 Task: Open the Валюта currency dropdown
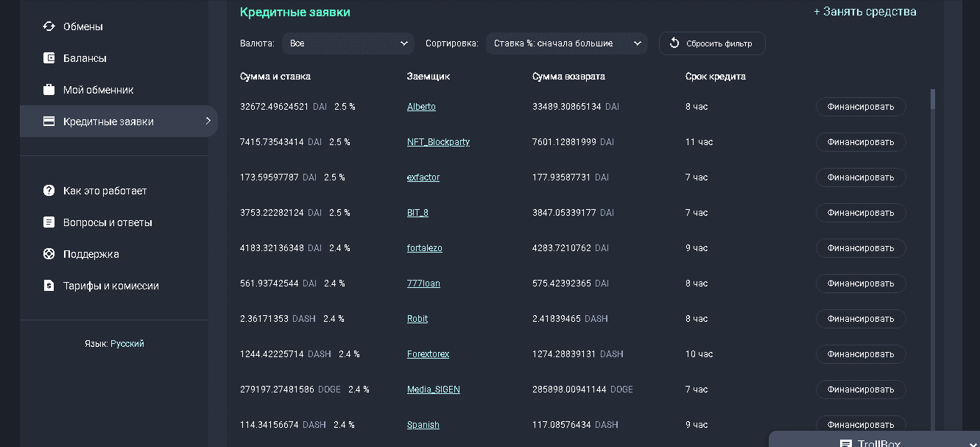coord(348,43)
